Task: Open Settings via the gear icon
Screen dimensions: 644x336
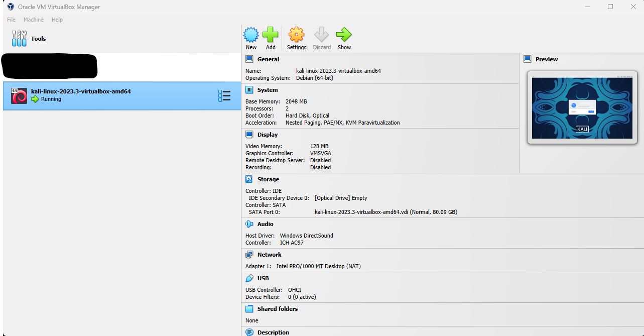Action: (x=296, y=35)
